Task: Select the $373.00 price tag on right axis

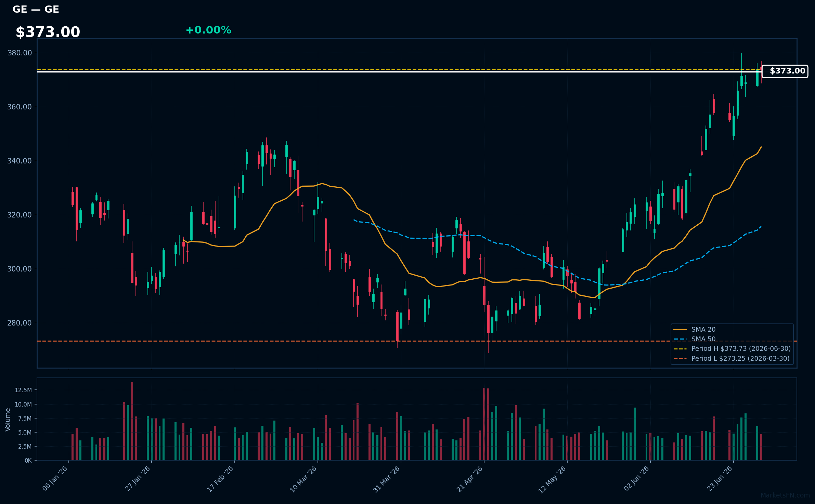Action: click(x=785, y=71)
